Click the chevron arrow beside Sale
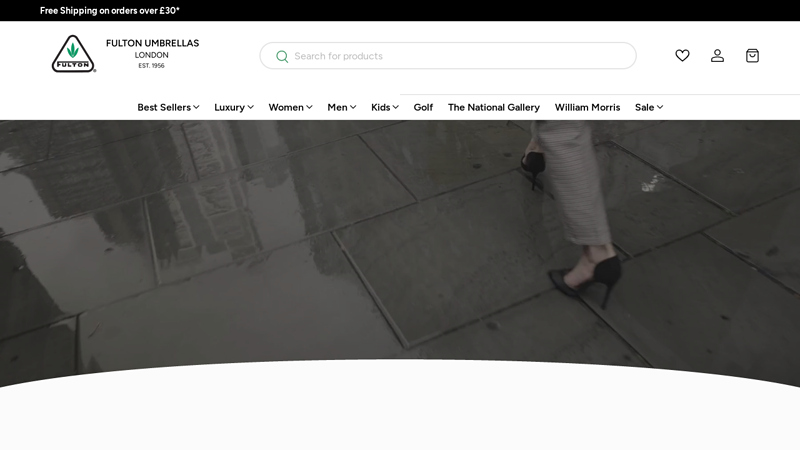The width and height of the screenshot is (800, 450). (x=660, y=107)
